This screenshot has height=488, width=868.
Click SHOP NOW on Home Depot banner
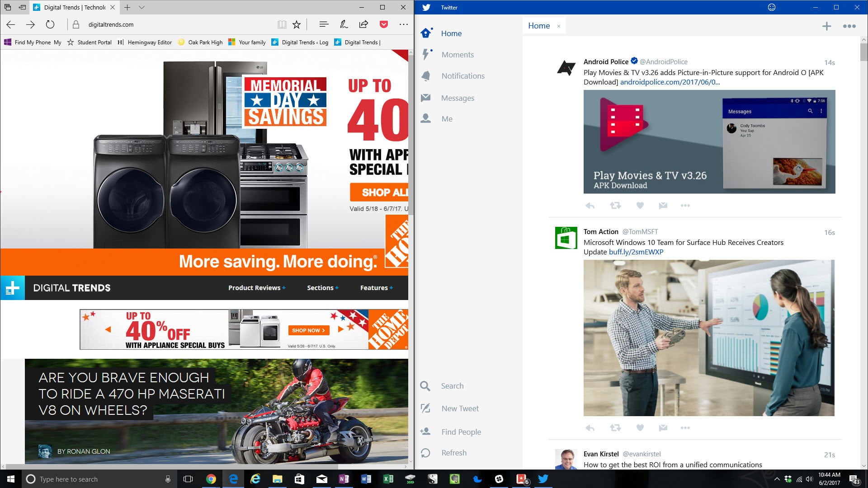coord(309,330)
